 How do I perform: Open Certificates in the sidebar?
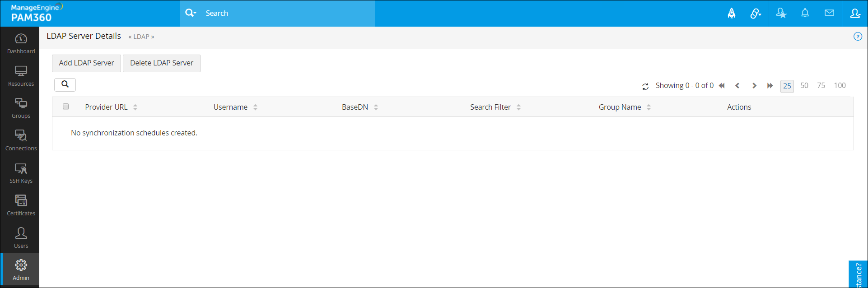tap(21, 206)
